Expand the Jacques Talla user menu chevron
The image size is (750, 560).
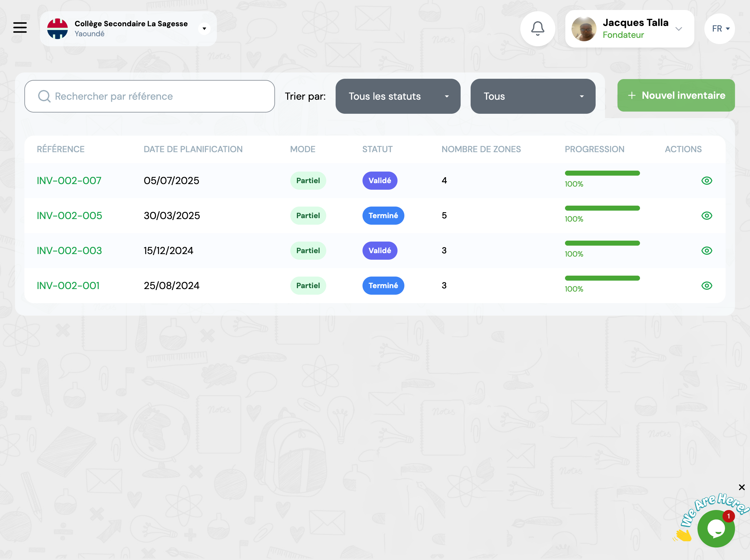(678, 29)
